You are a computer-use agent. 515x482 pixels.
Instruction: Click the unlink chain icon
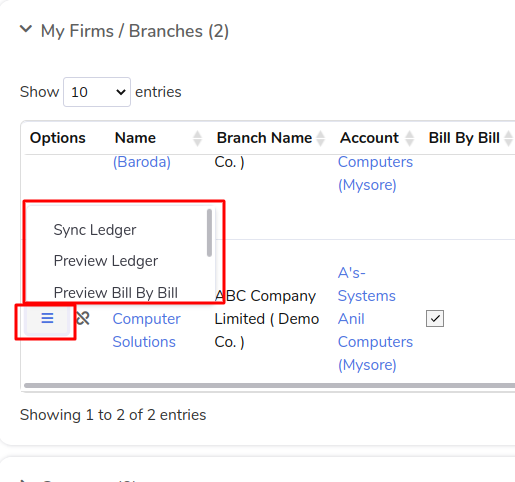tap(83, 318)
